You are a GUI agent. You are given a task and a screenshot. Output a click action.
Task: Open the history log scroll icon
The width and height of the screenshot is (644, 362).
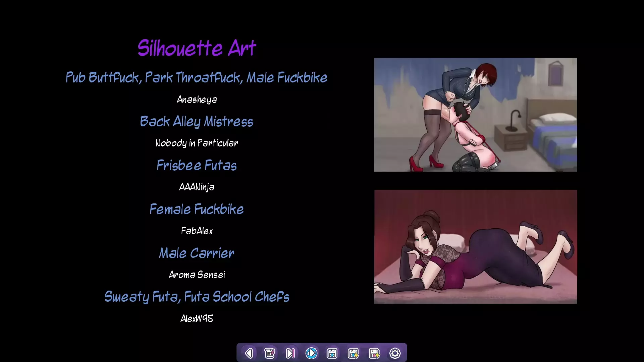click(x=270, y=353)
